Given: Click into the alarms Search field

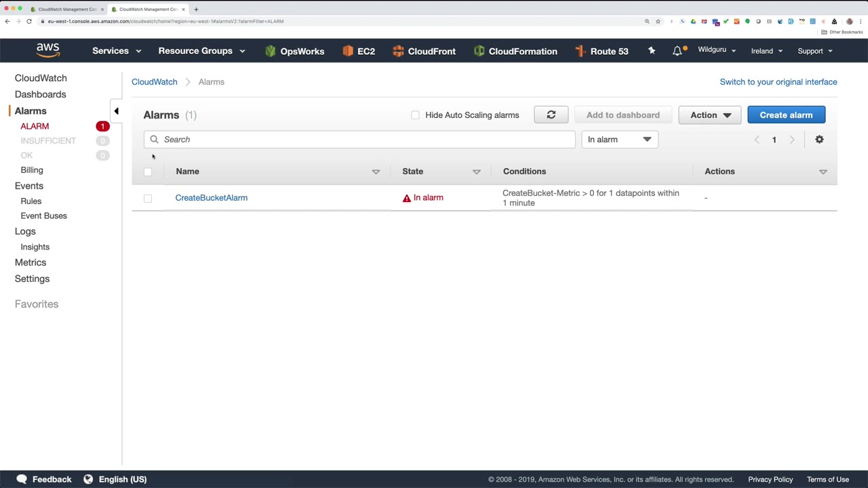Looking at the screenshot, I should pyautogui.click(x=359, y=140).
